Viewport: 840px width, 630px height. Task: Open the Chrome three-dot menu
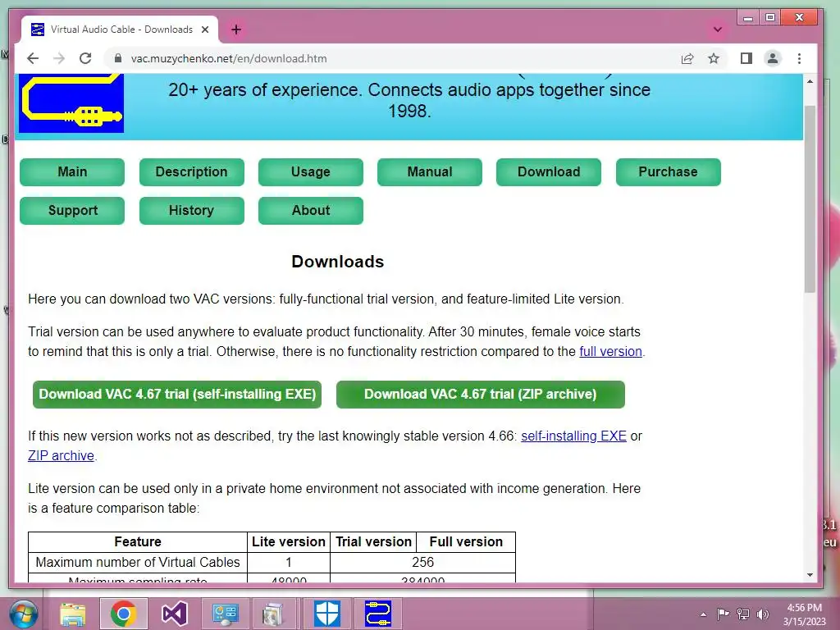click(799, 58)
